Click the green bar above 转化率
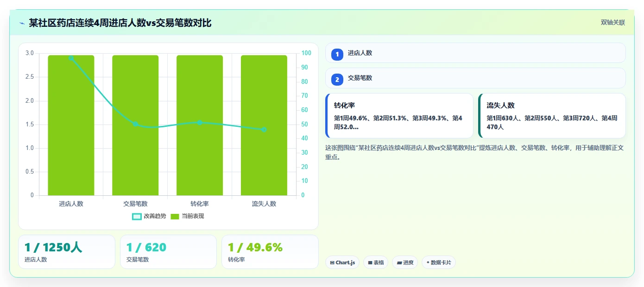 tap(200, 125)
